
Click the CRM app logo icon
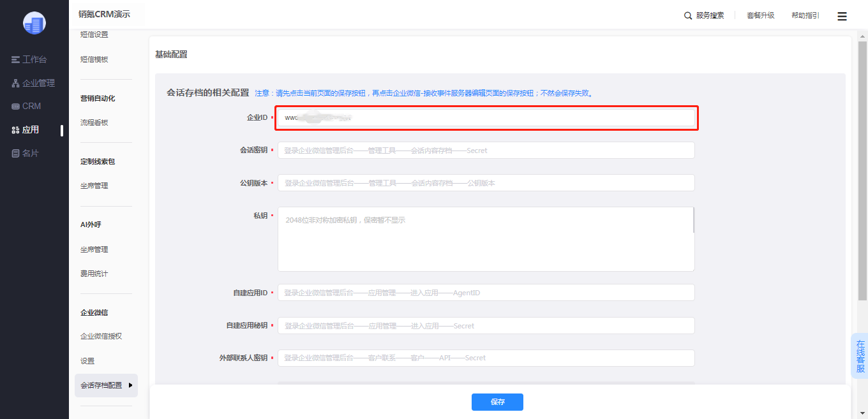point(34,23)
